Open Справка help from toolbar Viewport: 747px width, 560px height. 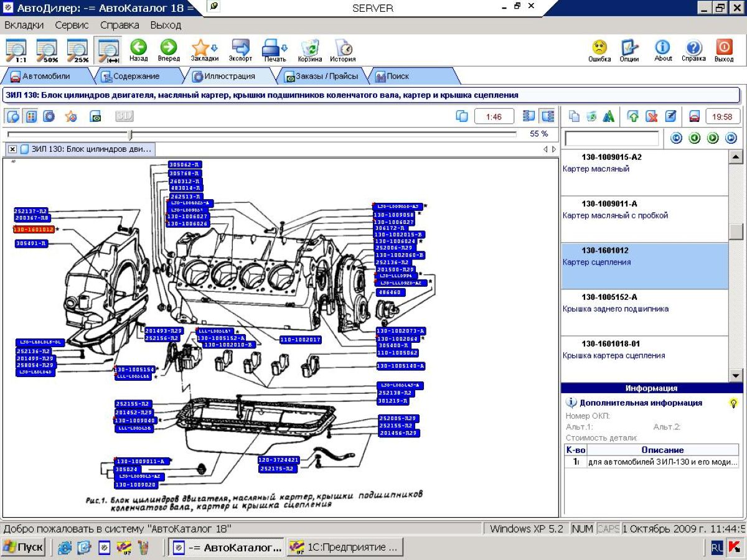[x=693, y=50]
